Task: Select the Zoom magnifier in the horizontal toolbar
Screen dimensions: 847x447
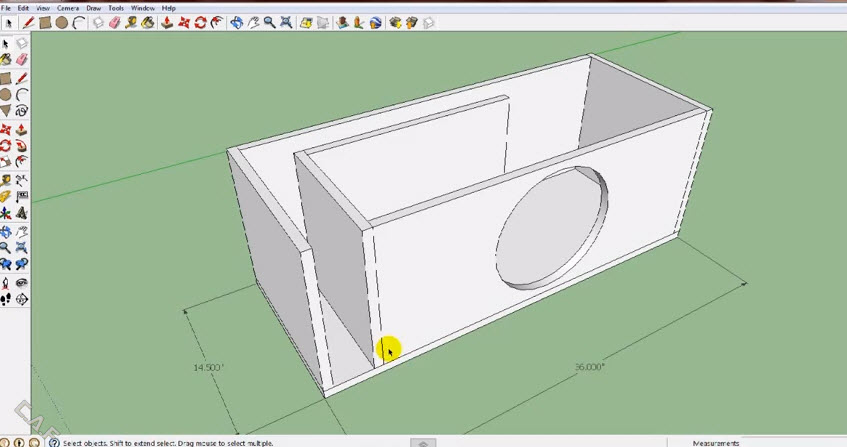Action: coord(269,23)
